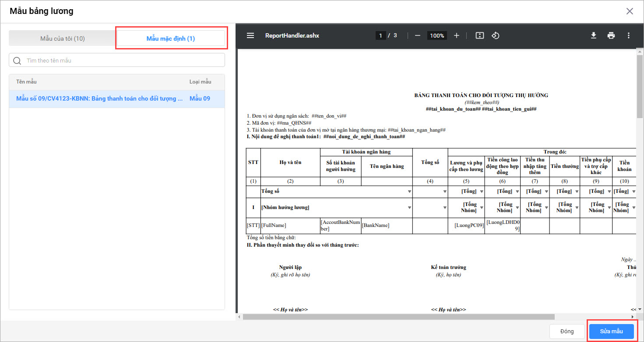
Task: Click the Tên mẫu column header
Action: click(26, 82)
